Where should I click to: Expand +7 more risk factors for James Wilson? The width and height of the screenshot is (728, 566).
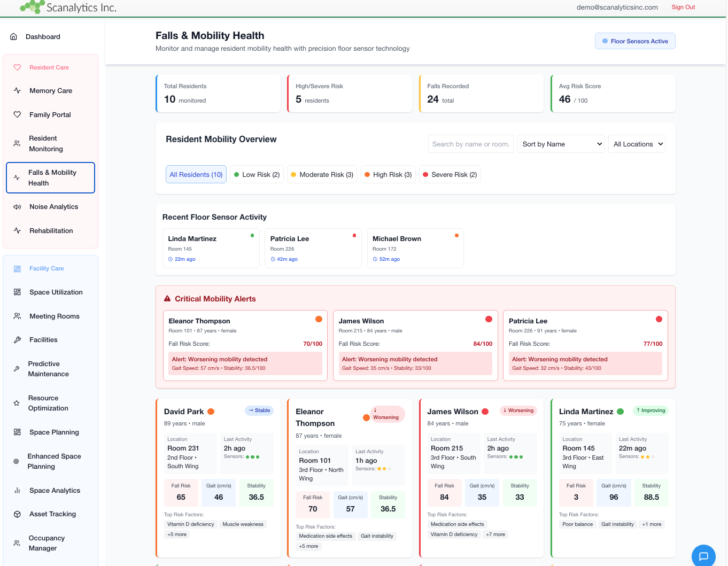(x=495, y=534)
